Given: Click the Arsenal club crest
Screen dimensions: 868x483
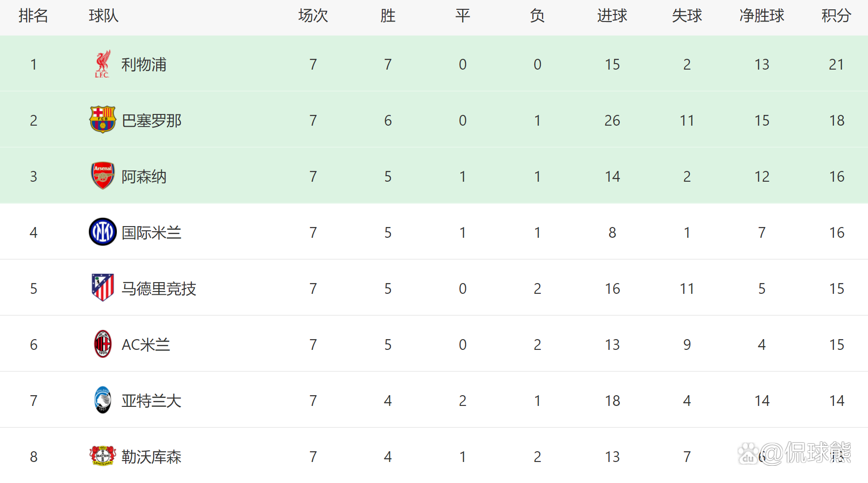Looking at the screenshot, I should tap(102, 176).
